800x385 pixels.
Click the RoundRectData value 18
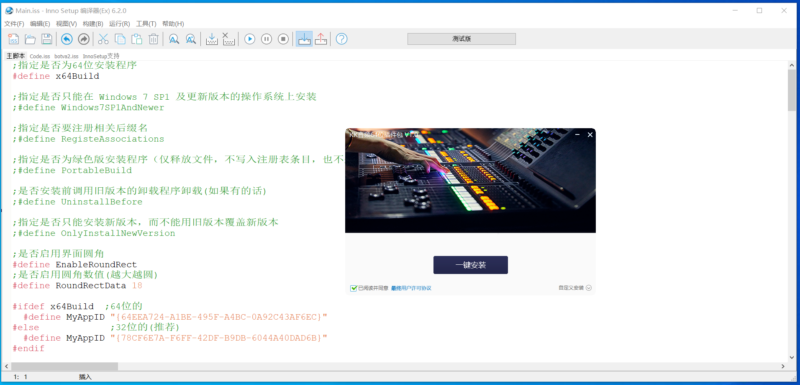click(137, 286)
